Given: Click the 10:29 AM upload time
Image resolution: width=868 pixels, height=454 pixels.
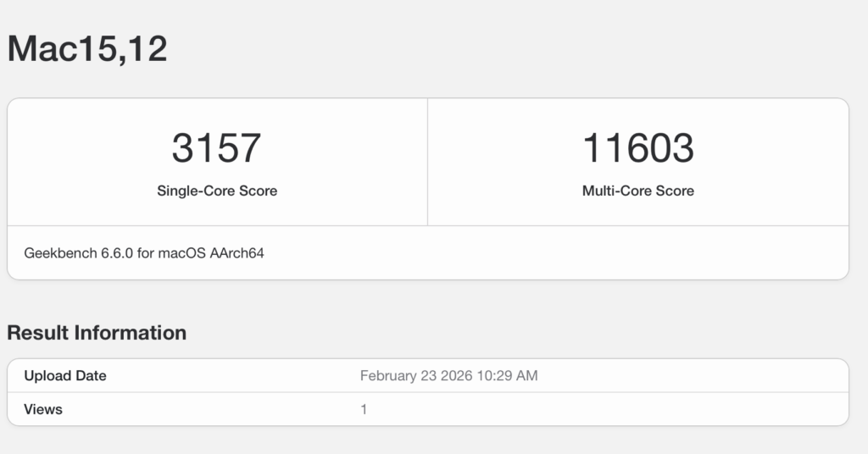Looking at the screenshot, I should (510, 375).
